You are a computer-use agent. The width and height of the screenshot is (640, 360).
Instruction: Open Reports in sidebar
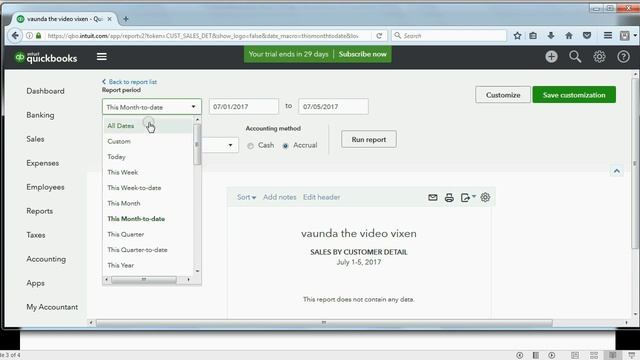click(40, 211)
